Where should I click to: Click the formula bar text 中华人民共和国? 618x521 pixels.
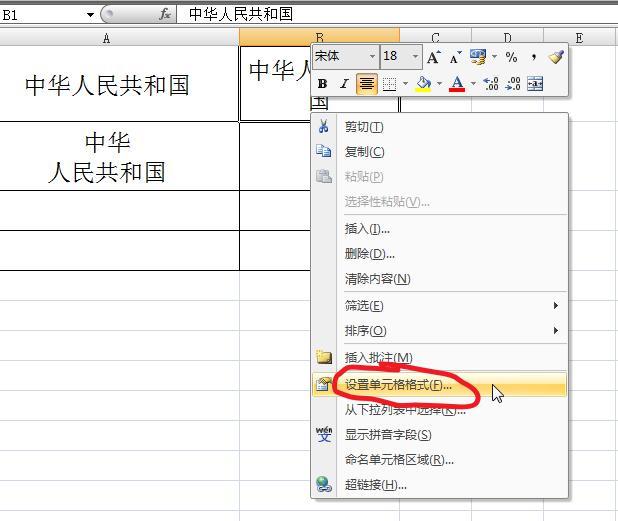point(241,14)
